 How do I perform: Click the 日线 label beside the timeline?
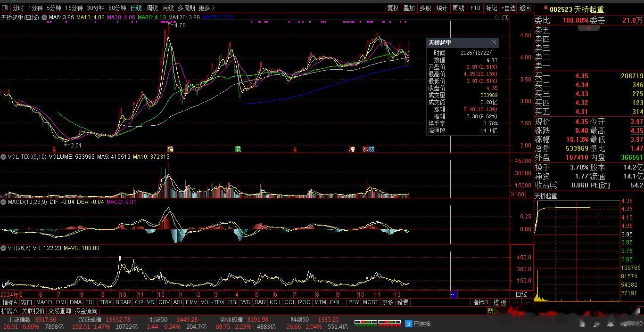coord(521,294)
